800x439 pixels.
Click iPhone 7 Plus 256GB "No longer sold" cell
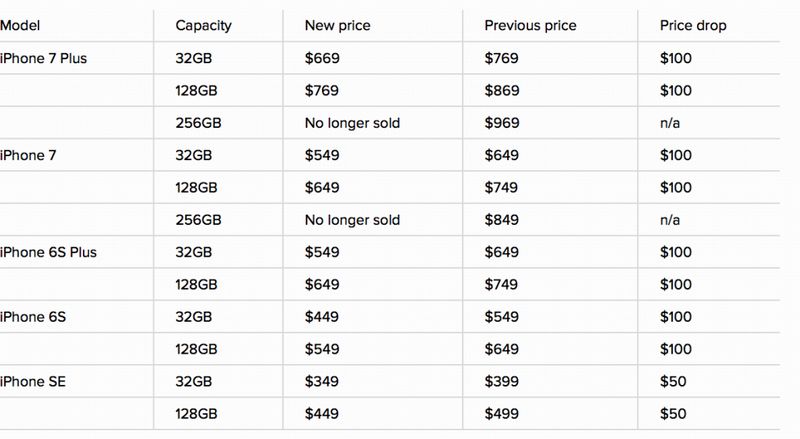pyautogui.click(x=352, y=123)
